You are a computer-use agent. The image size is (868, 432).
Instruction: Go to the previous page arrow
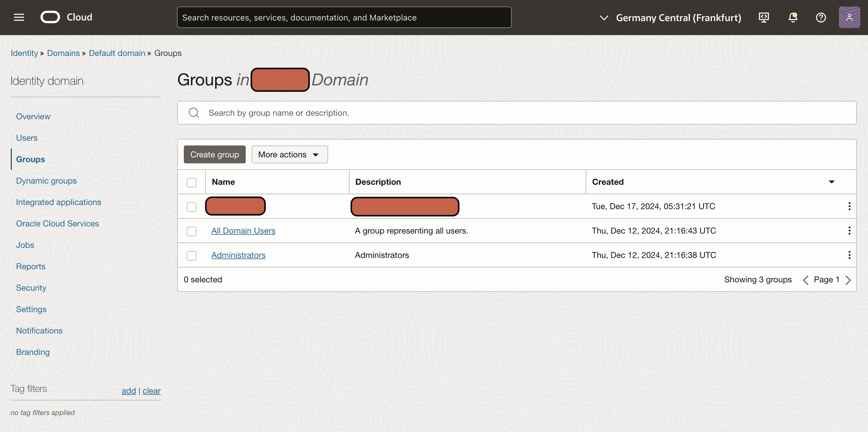(x=805, y=280)
